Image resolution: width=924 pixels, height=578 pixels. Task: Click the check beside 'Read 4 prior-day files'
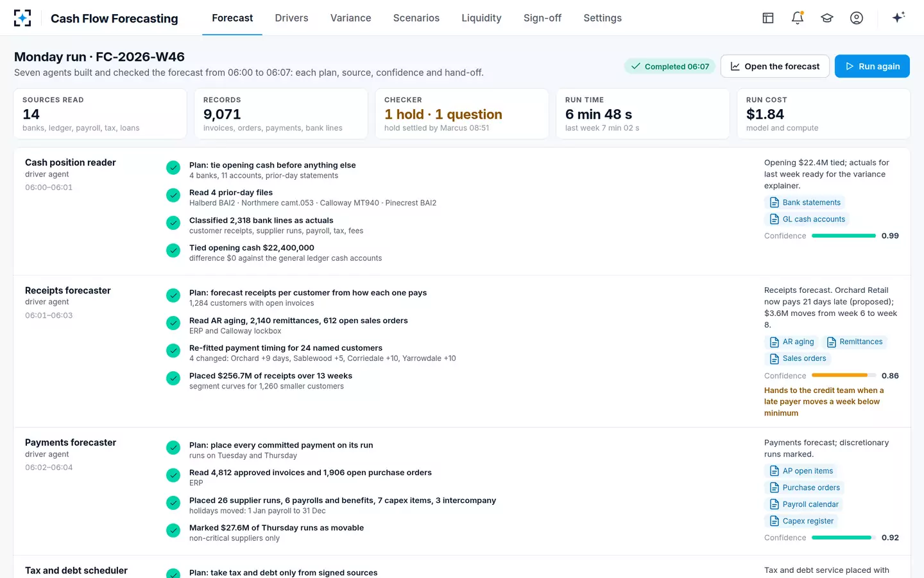(173, 195)
